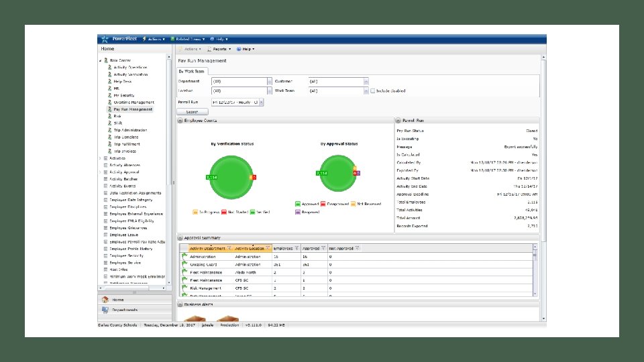The height and width of the screenshot is (362, 644).
Task: Open Trip Invoices role icon
Action: pos(109,151)
